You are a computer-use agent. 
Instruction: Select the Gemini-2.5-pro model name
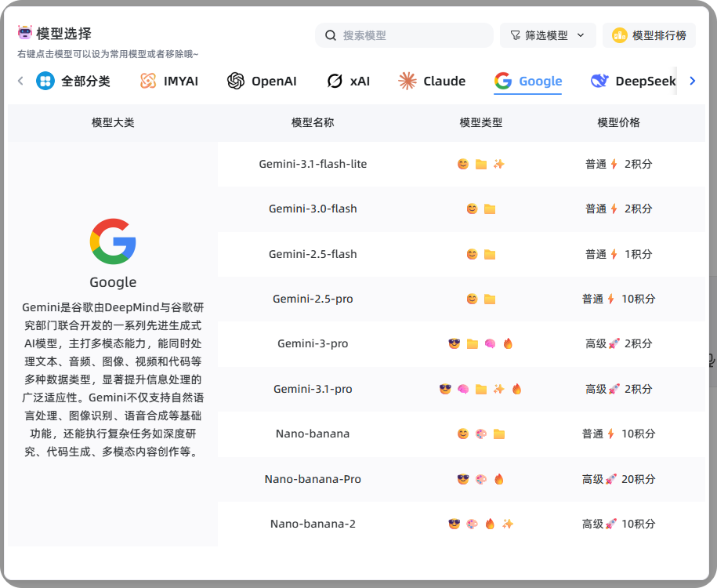(x=313, y=299)
